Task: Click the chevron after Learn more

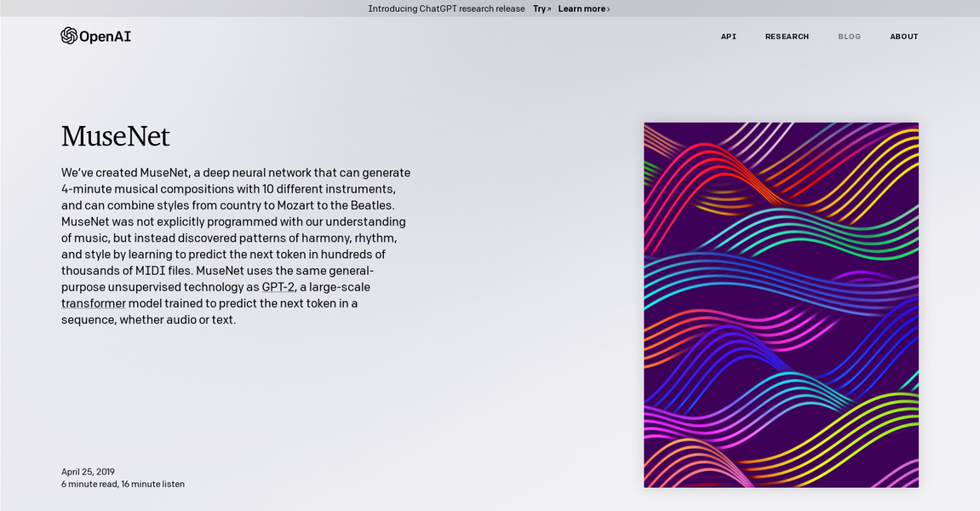Action: coord(610,9)
